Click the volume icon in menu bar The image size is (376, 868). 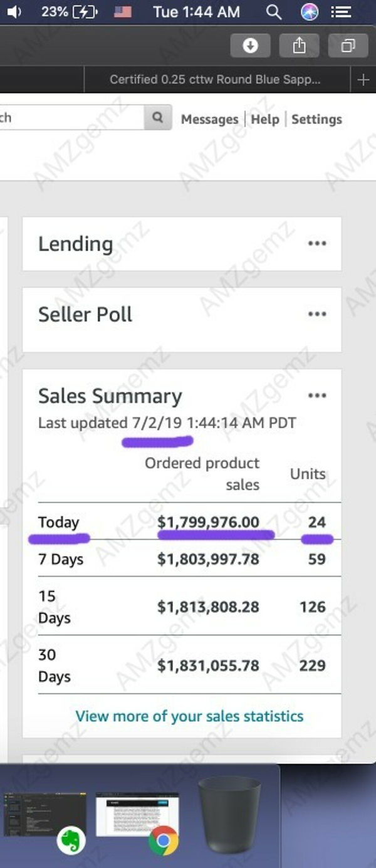14,12
